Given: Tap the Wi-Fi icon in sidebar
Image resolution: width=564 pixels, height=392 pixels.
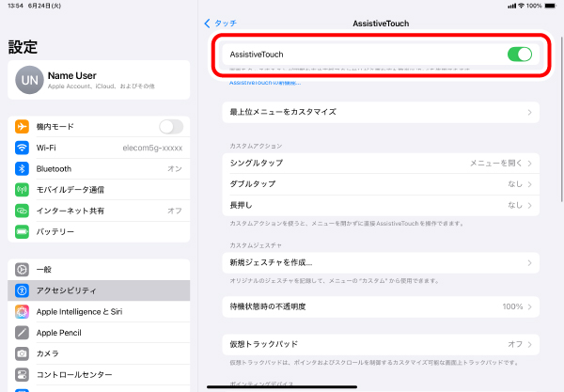Looking at the screenshot, I should pyautogui.click(x=23, y=148).
